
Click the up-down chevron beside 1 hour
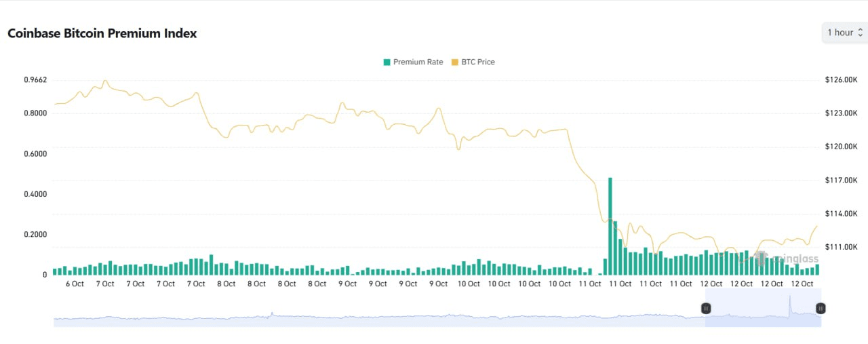click(860, 33)
